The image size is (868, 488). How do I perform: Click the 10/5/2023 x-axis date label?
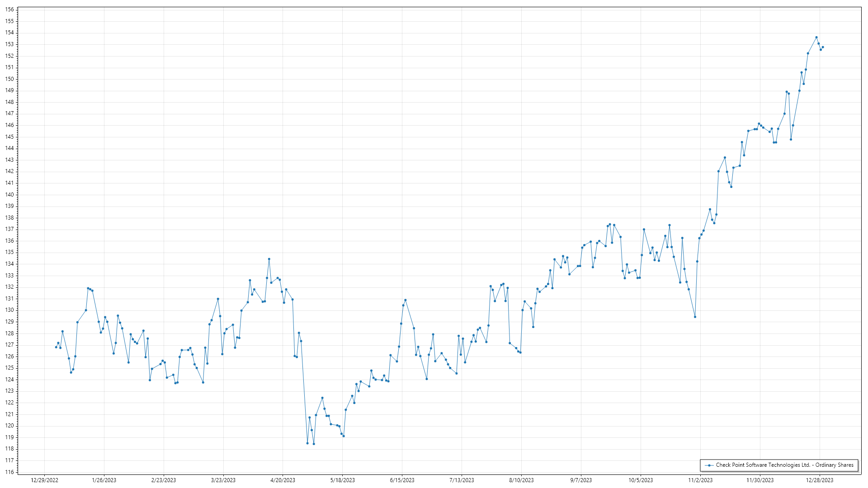pos(641,480)
